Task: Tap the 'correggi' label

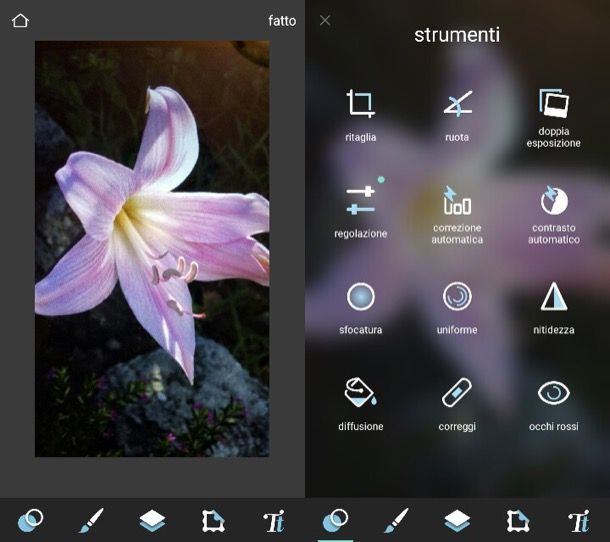Action: point(457,427)
